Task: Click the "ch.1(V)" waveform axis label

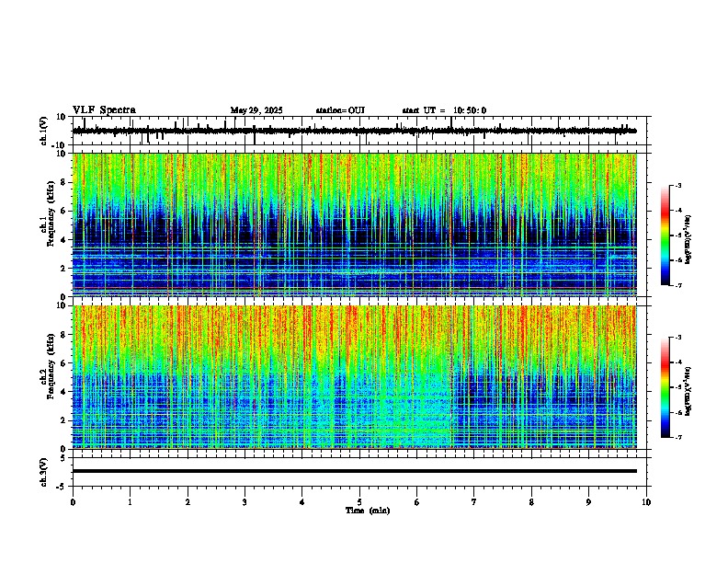Action: click(43, 131)
